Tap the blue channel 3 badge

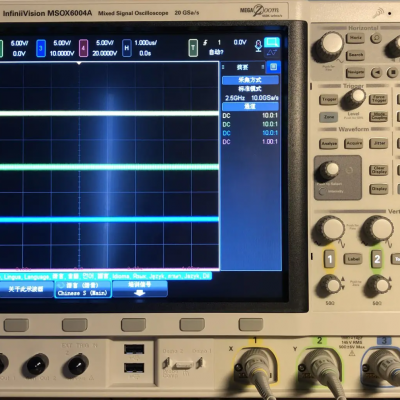point(41,48)
